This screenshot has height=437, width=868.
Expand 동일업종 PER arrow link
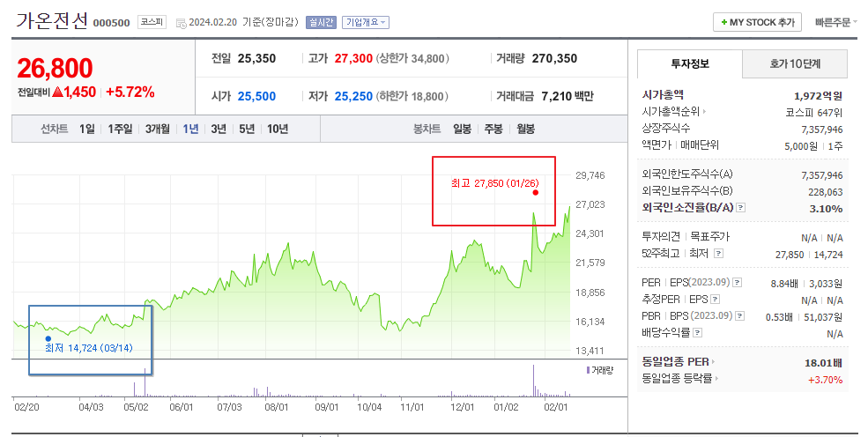click(713, 362)
